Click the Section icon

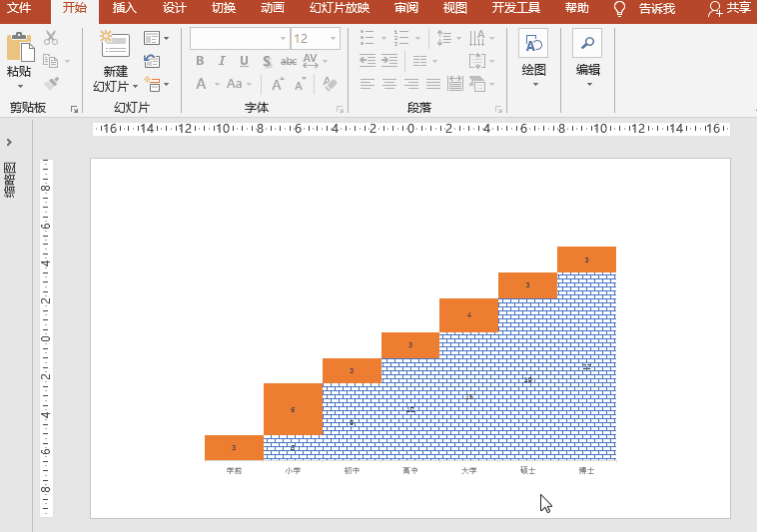(x=153, y=85)
